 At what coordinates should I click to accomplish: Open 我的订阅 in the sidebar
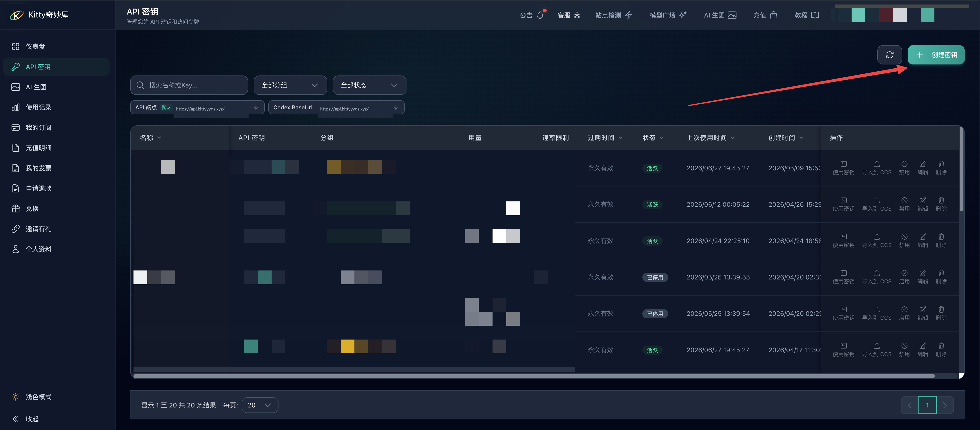[x=56, y=128]
